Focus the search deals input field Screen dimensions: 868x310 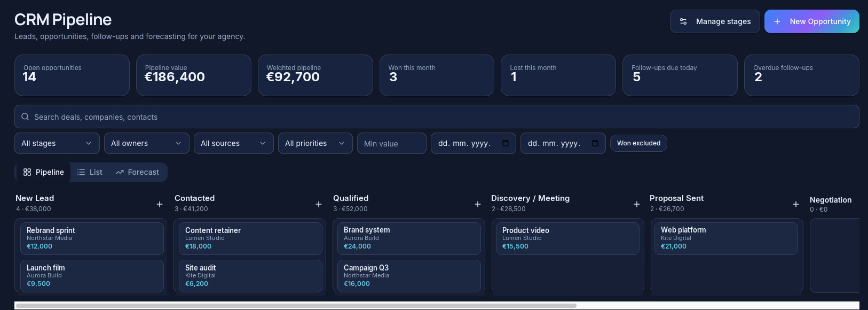[x=437, y=117]
